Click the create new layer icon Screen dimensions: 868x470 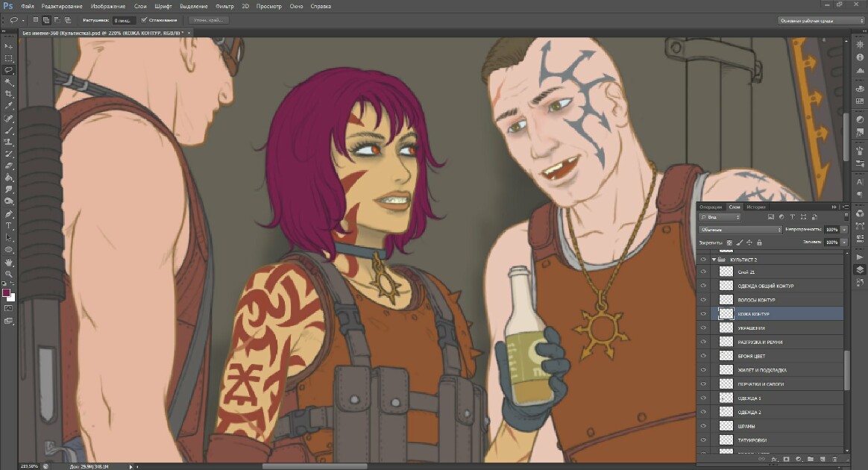822,459
